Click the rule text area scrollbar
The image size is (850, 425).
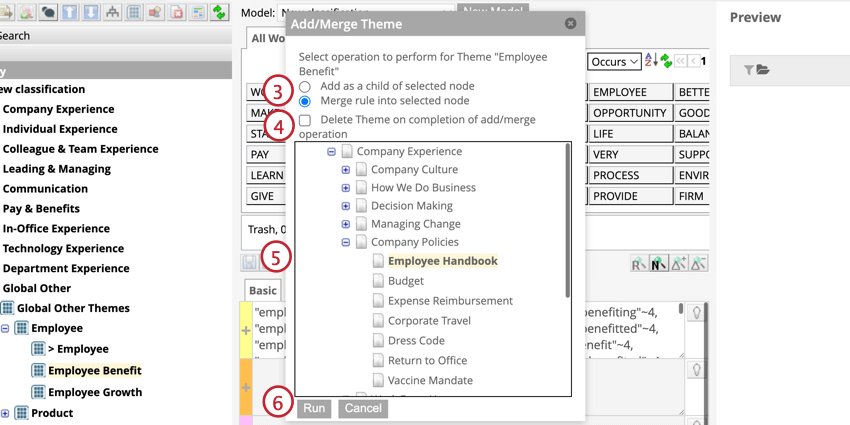(681, 309)
